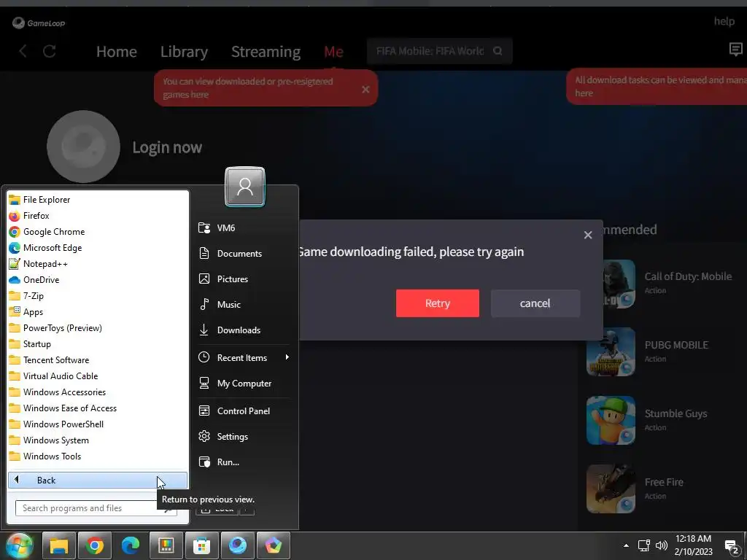Show hidden system tray icons

626,545
